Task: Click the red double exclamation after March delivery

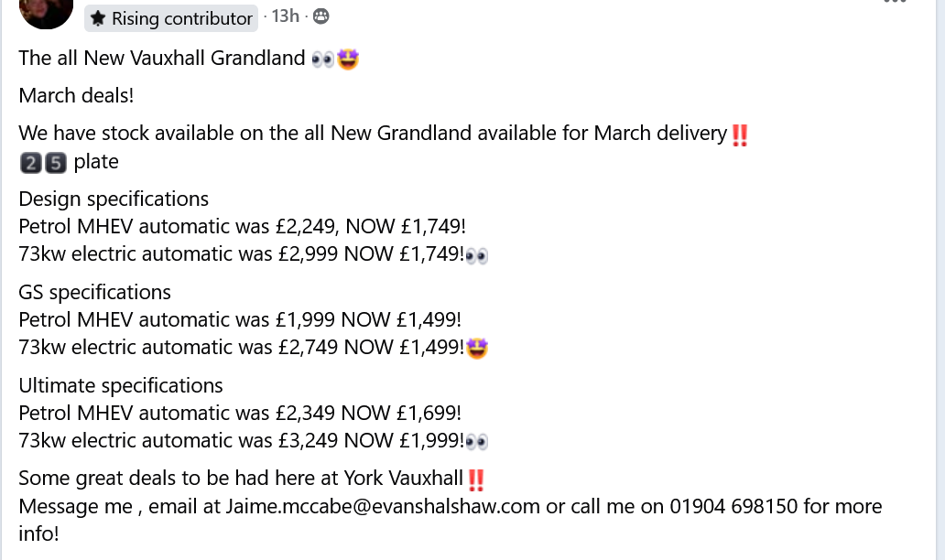Action: click(x=740, y=135)
